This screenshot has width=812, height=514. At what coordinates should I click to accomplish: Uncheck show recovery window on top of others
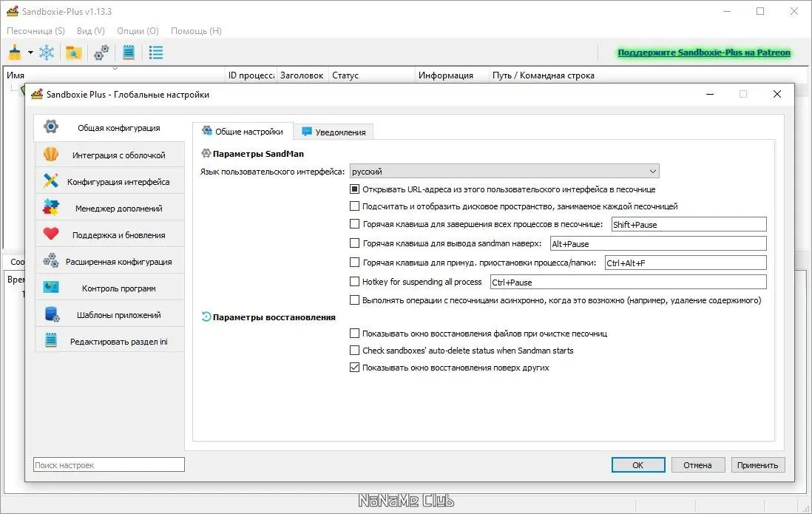tap(354, 368)
